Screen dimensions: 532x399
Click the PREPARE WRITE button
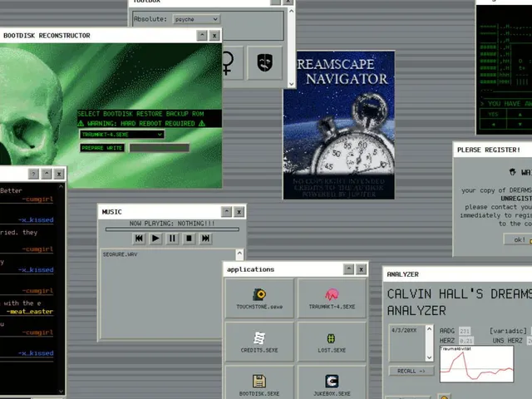coord(101,148)
